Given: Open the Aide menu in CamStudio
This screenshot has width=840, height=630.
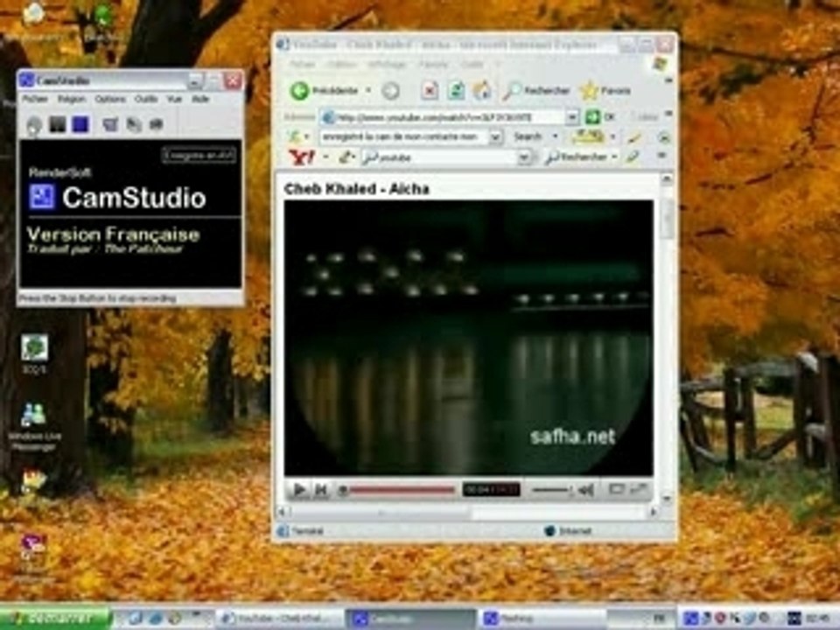Looking at the screenshot, I should [200, 99].
